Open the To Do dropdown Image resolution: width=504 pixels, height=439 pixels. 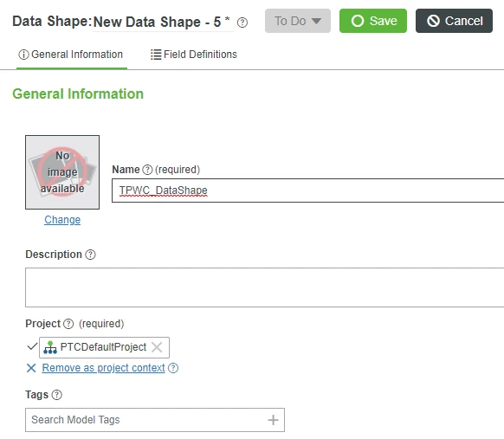click(298, 21)
